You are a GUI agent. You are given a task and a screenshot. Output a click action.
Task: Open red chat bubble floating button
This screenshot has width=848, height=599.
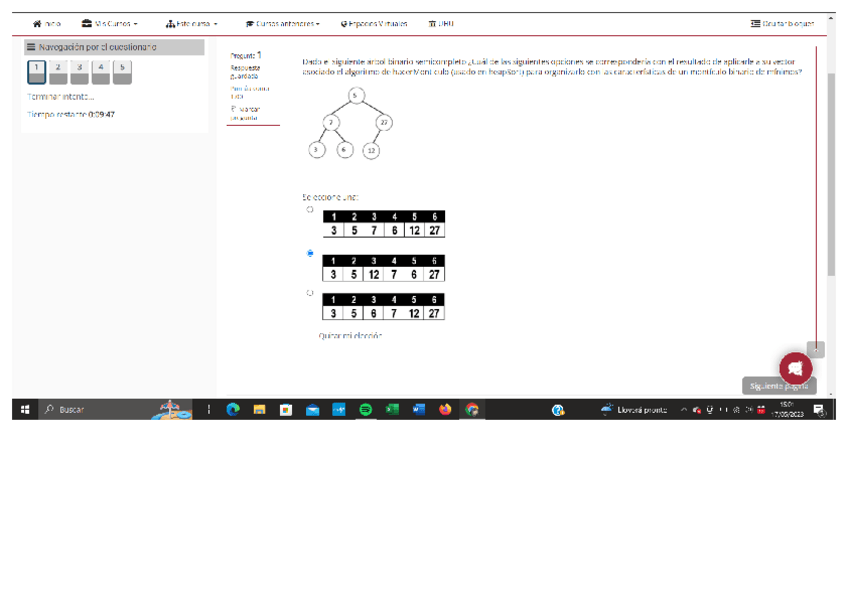pos(796,368)
